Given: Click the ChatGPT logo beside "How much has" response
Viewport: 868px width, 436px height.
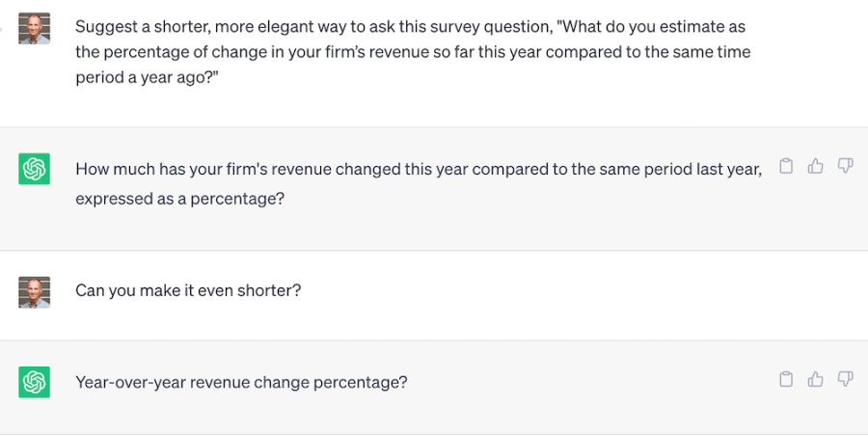Looking at the screenshot, I should point(34,170).
